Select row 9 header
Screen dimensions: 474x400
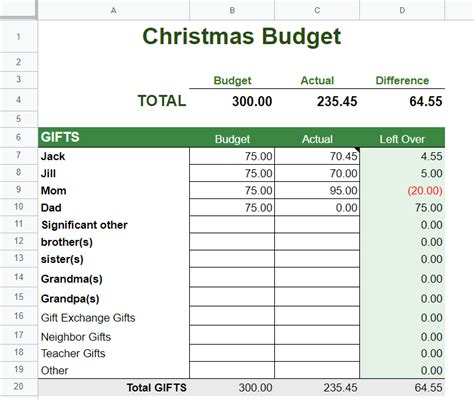19,190
